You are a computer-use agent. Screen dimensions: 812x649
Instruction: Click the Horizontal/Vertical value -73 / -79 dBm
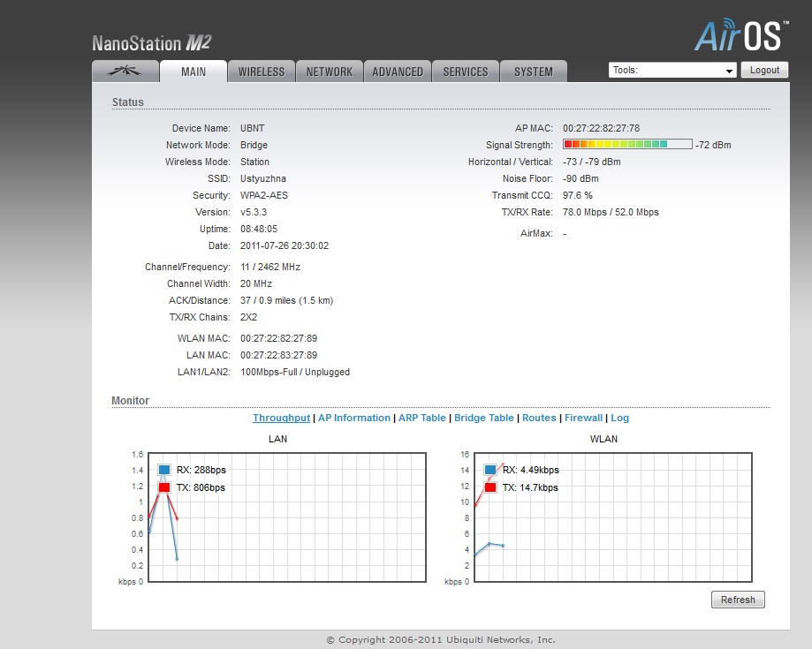(592, 162)
